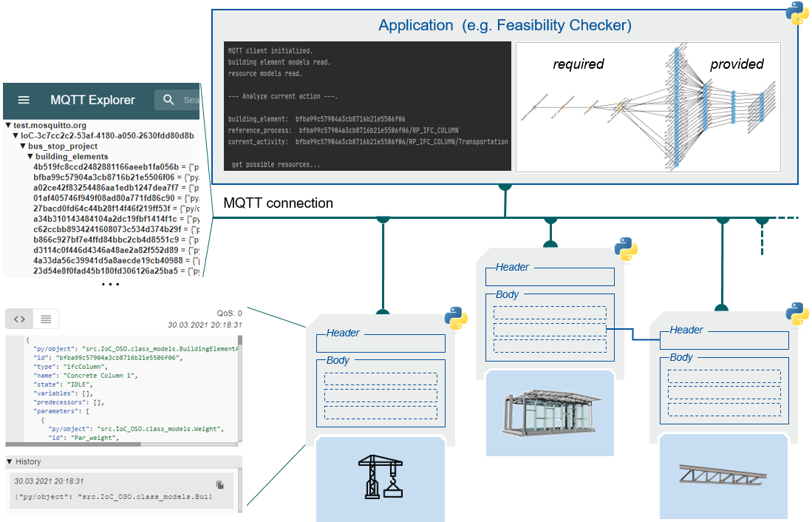
Task: Click the "MQTT client initialized." terminal line
Action: (x=270, y=51)
